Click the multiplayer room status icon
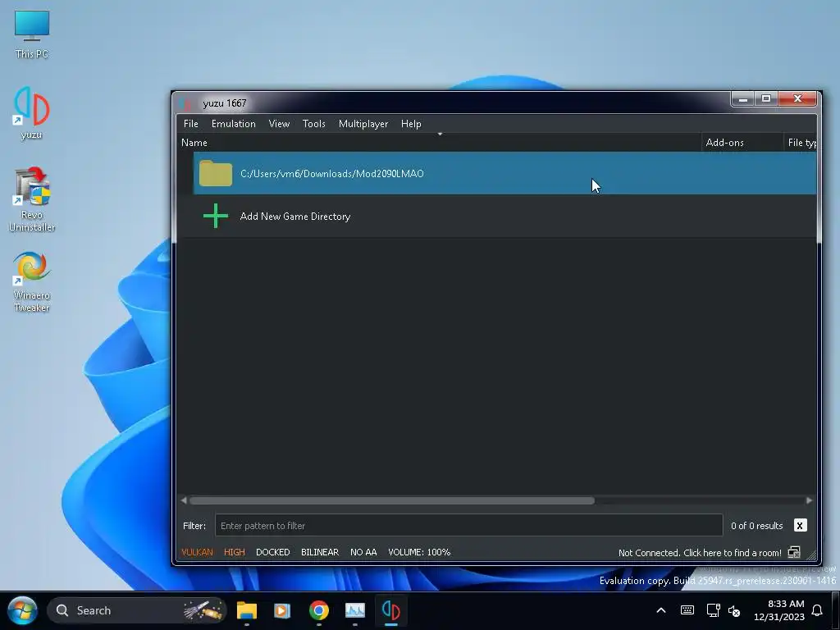The height and width of the screenshot is (630, 840). (794, 552)
